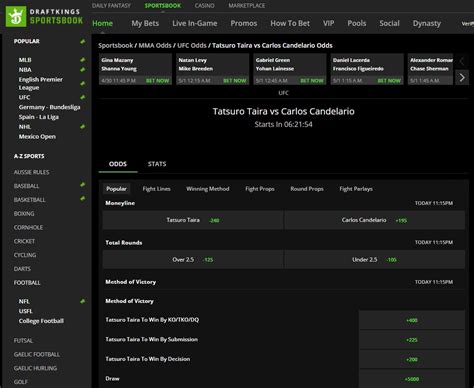Click the UFC Odds breadcrumb link
Image resolution: width=474 pixels, height=388 pixels.
tap(192, 45)
